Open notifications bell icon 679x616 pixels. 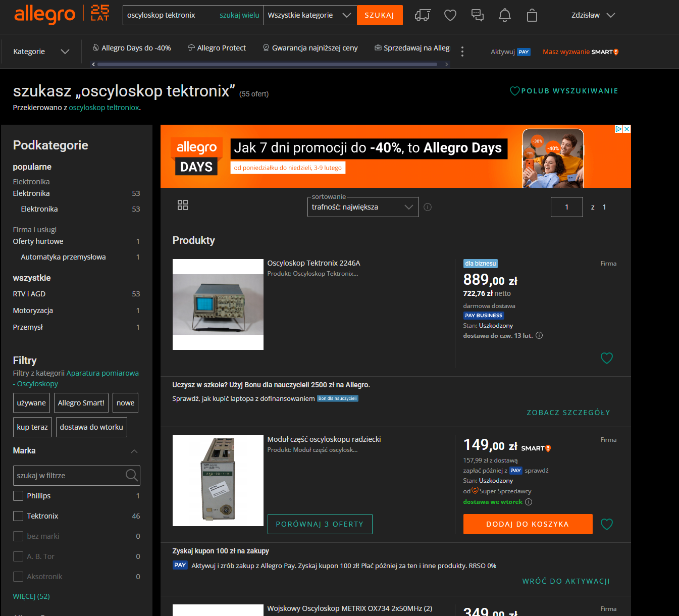tap(505, 15)
